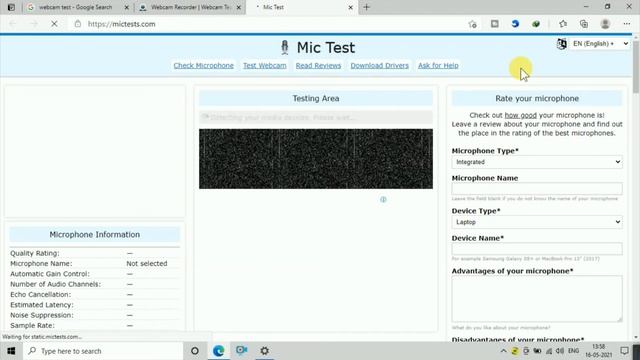Screen dimensions: 640x360
Task: Open the browser profile avatar
Action: tap(605, 24)
